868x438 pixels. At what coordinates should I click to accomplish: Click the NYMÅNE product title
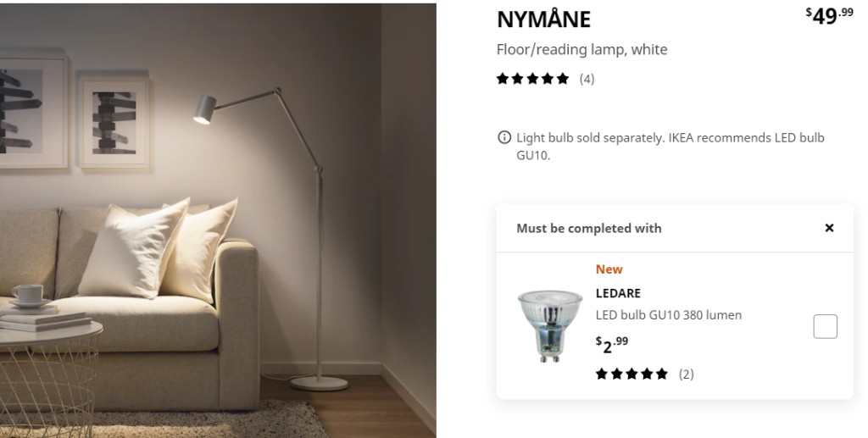tap(543, 19)
